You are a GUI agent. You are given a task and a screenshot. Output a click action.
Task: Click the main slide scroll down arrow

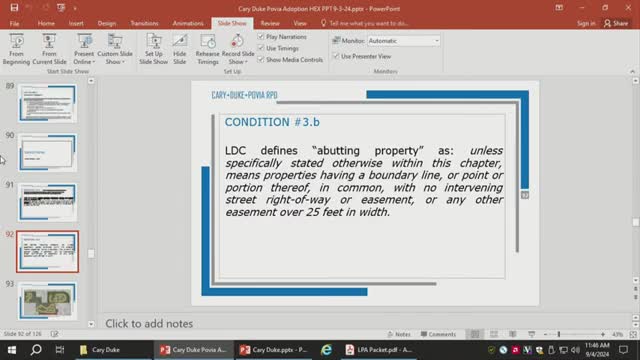pos(636,280)
